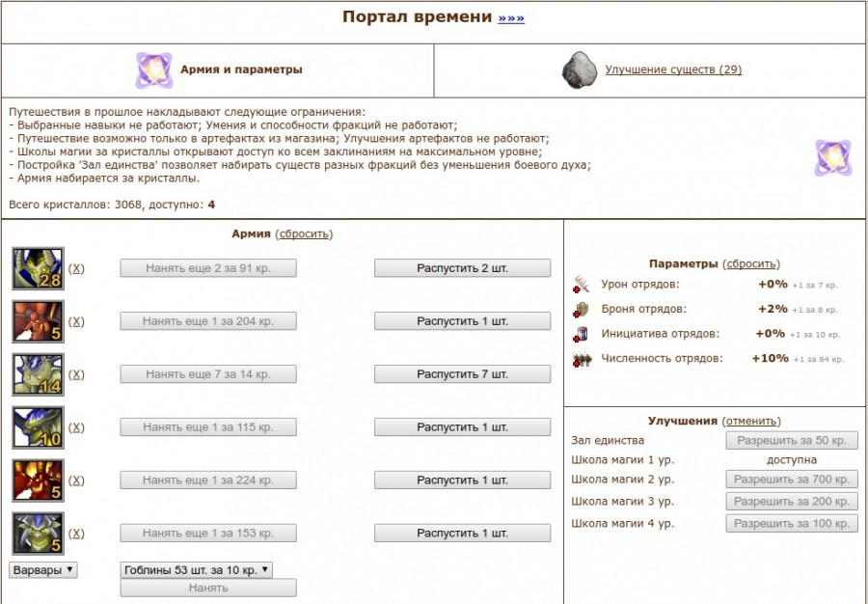
Task: Open the "Улучшение существ (29)" link
Action: 673,69
